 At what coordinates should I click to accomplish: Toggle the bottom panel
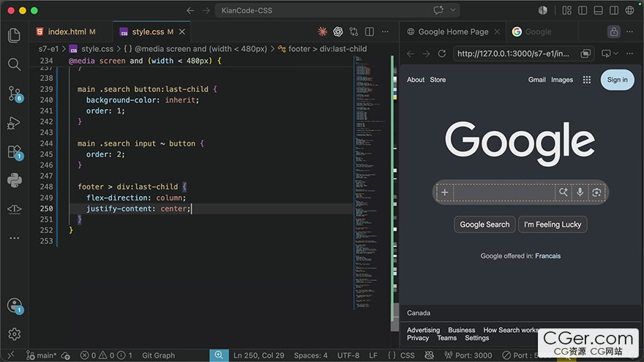(x=598, y=11)
